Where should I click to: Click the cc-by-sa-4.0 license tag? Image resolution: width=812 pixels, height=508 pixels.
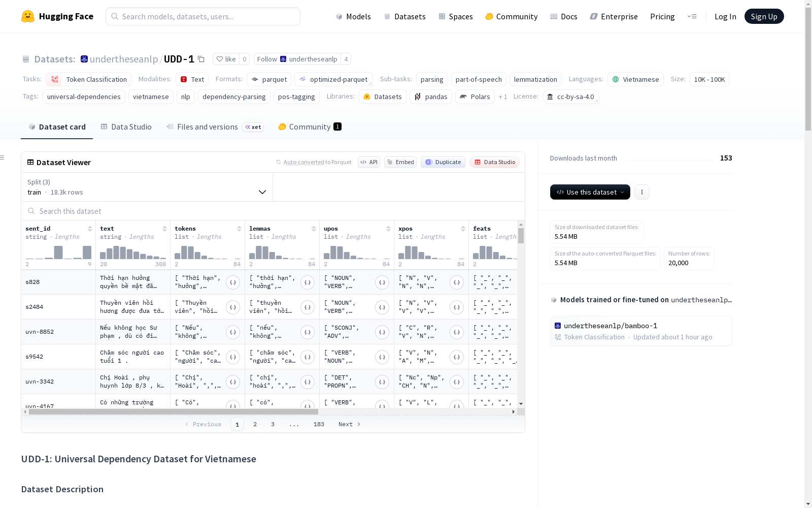[571, 97]
